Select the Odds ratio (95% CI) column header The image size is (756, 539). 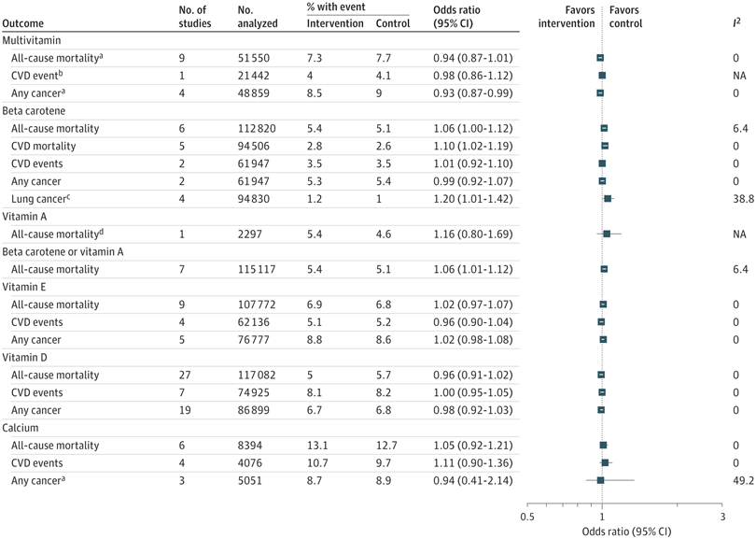point(456,17)
